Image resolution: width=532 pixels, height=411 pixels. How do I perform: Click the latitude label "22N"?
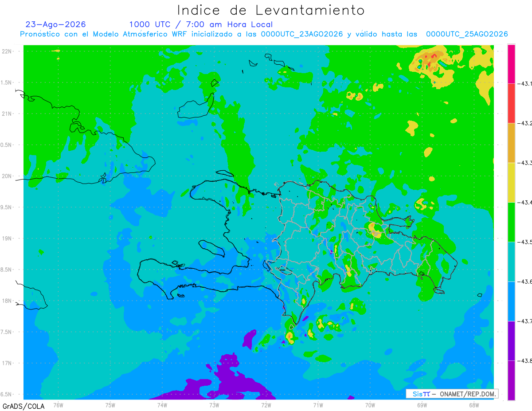point(8,51)
